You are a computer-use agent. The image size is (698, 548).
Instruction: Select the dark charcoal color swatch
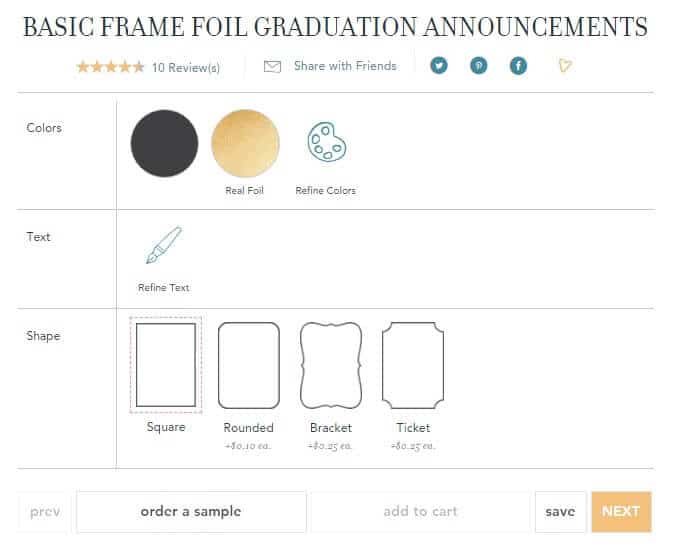(164, 143)
